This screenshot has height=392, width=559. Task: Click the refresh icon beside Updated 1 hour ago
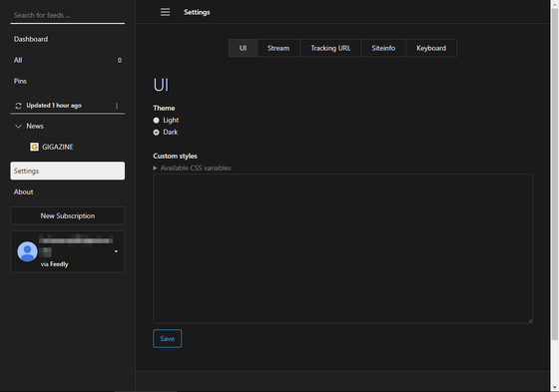tap(18, 106)
